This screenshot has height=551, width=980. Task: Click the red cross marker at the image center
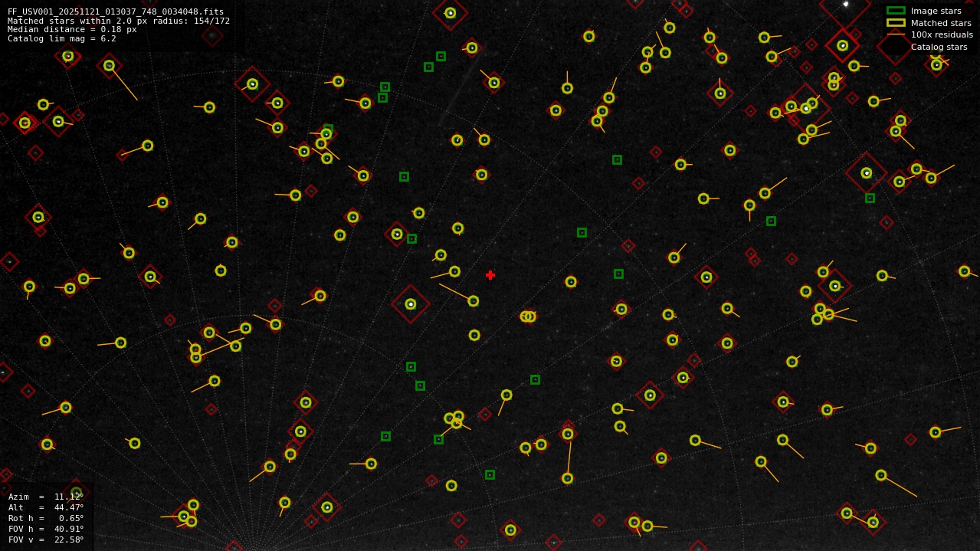[490, 275]
